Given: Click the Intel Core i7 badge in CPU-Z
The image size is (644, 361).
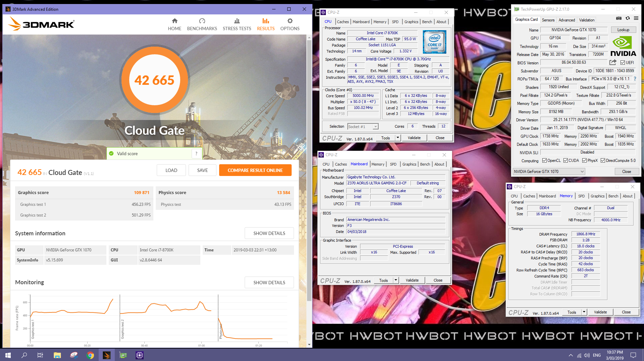Looking at the screenshot, I should tap(435, 42).
